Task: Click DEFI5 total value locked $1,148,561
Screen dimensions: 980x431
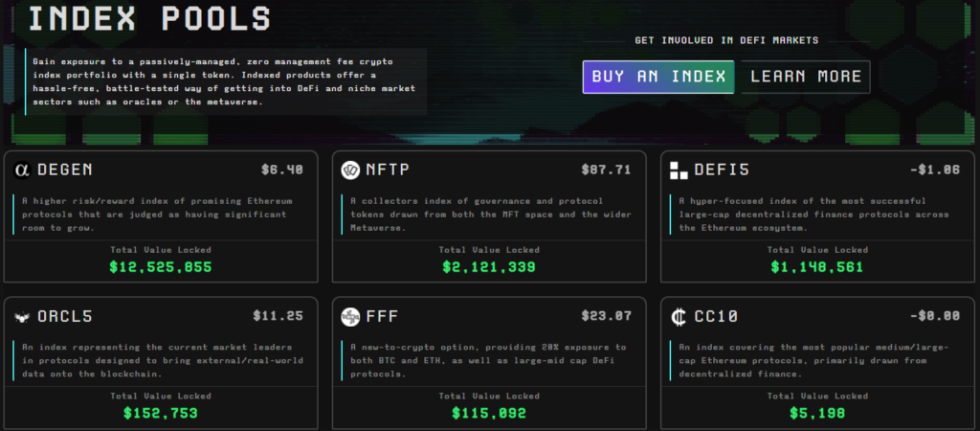Action: point(817,267)
